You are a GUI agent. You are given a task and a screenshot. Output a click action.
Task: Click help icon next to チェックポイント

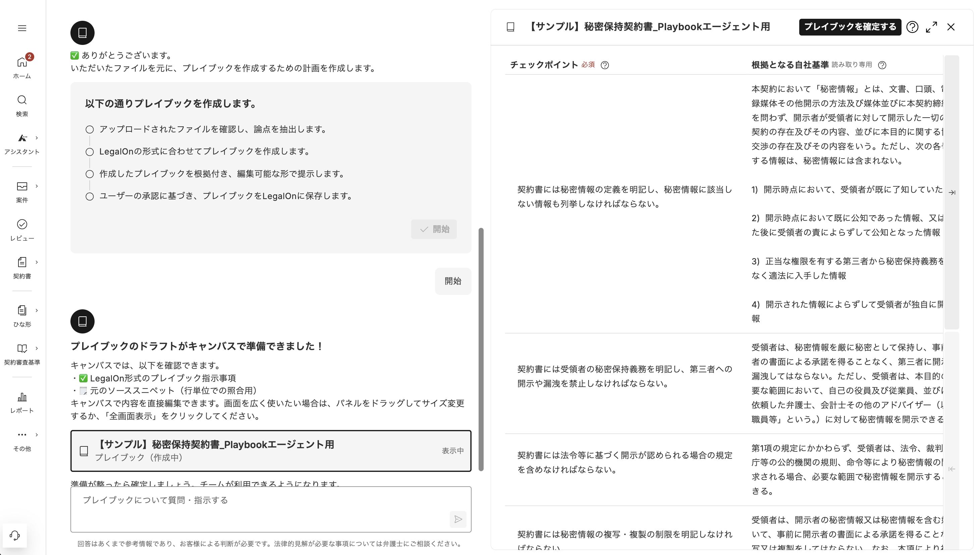605,65
